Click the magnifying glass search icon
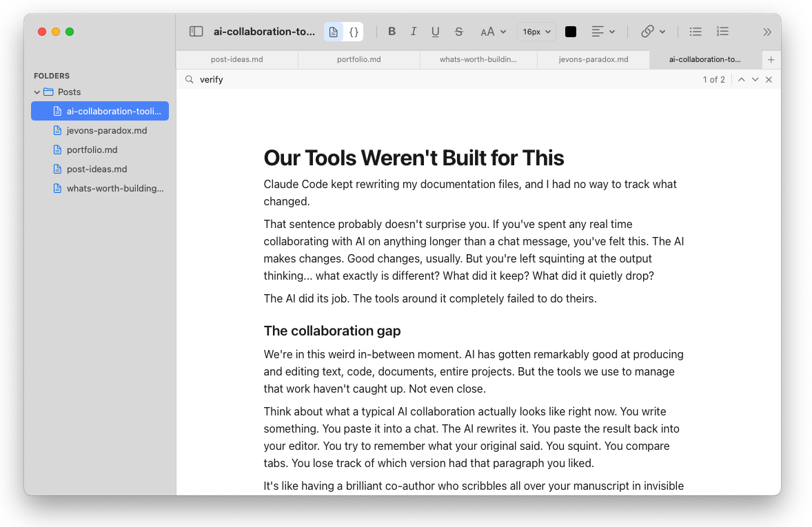This screenshot has height=527, width=812. [190, 80]
